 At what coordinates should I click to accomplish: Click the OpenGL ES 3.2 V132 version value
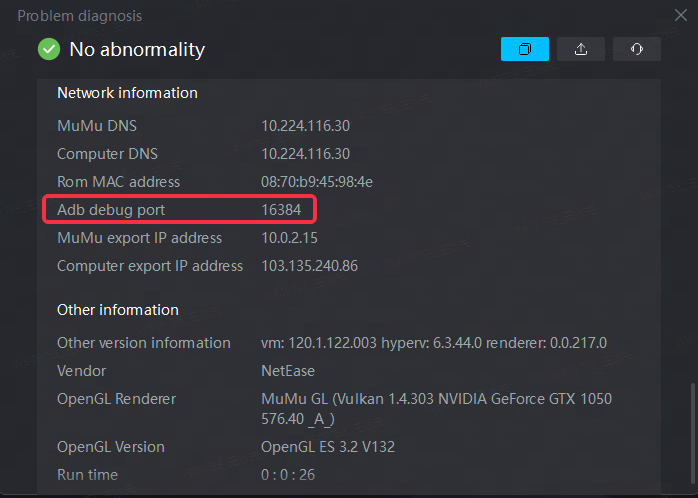tap(328, 446)
